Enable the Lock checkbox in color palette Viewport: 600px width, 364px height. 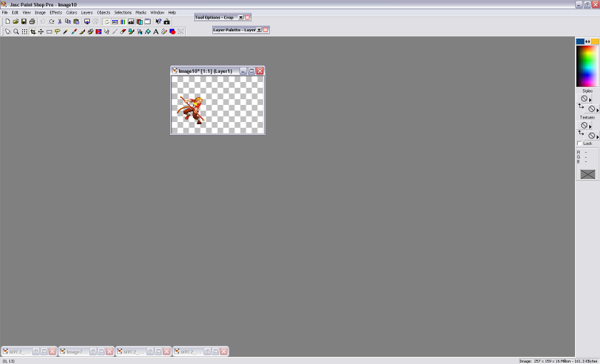(x=579, y=143)
